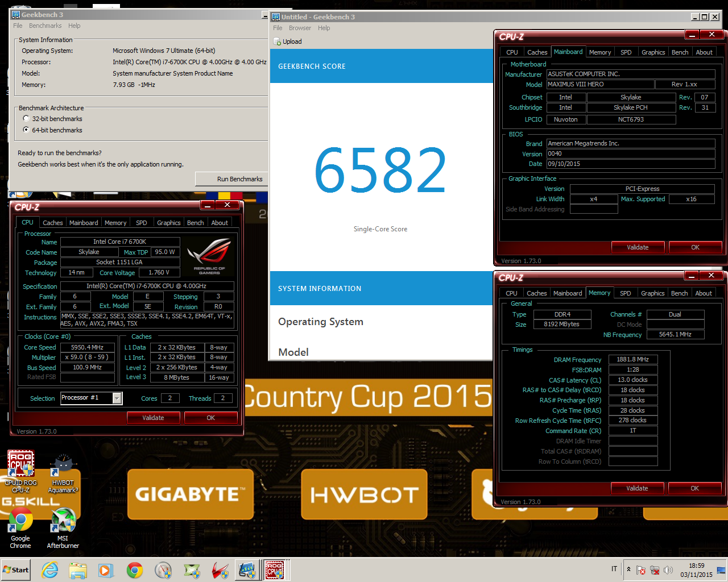
Task: Switch to ROG CPU-Z via its taskbar button
Action: point(276,570)
